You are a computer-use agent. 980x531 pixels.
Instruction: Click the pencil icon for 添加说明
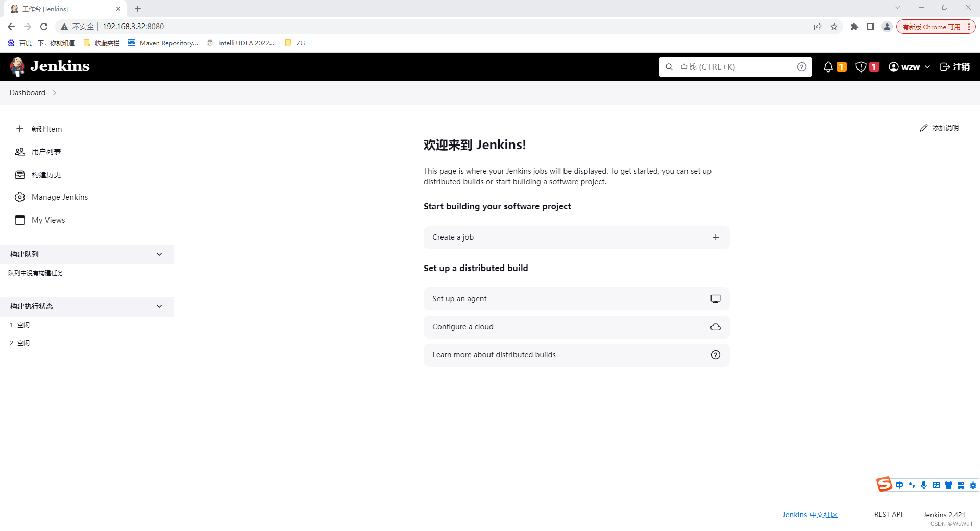pos(923,128)
